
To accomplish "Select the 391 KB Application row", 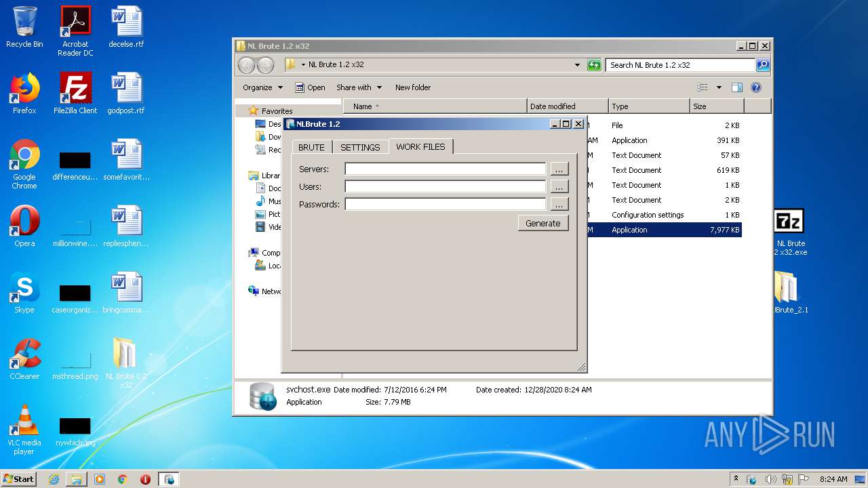I will (665, 140).
